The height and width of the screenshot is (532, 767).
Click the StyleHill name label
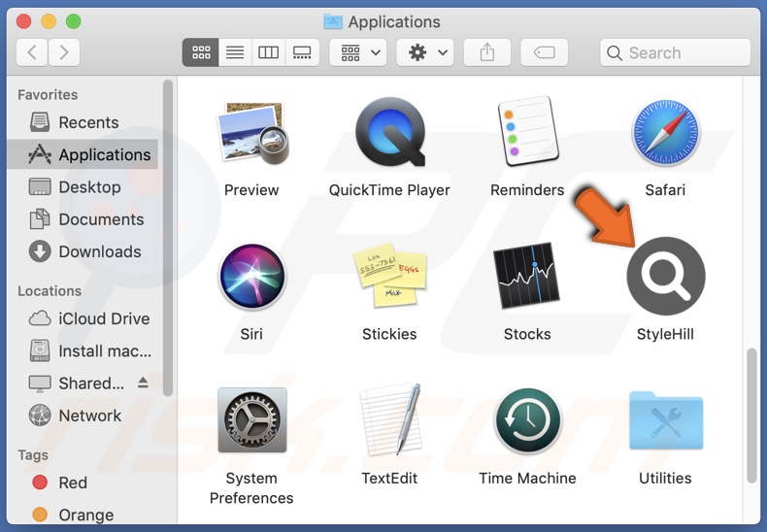pyautogui.click(x=665, y=334)
